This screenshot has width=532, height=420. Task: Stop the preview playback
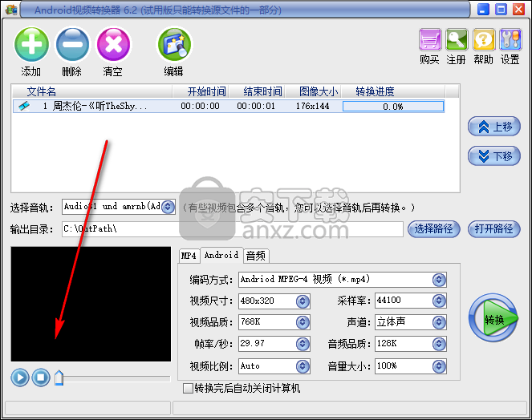tap(41, 378)
